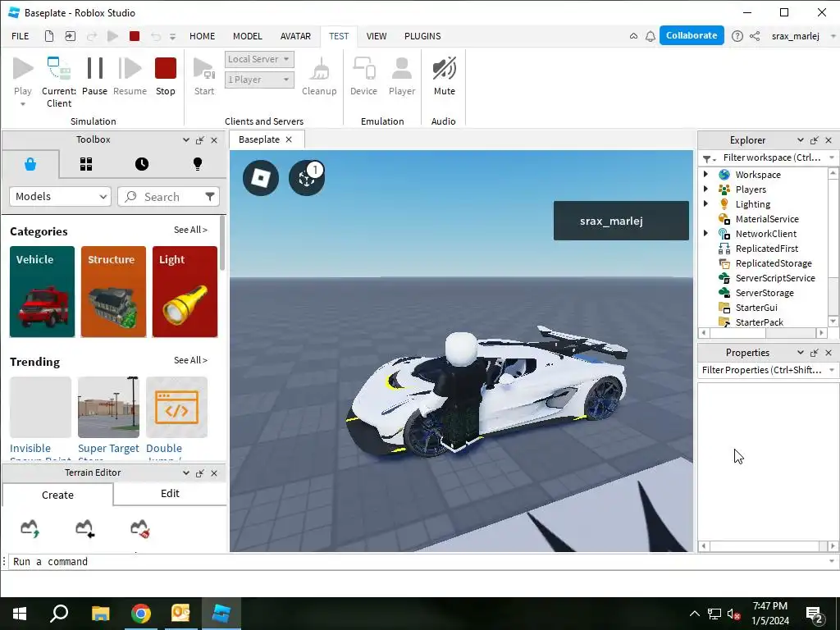Expand the Play button dropdown arrow
The width and height of the screenshot is (840, 630).
click(22, 104)
